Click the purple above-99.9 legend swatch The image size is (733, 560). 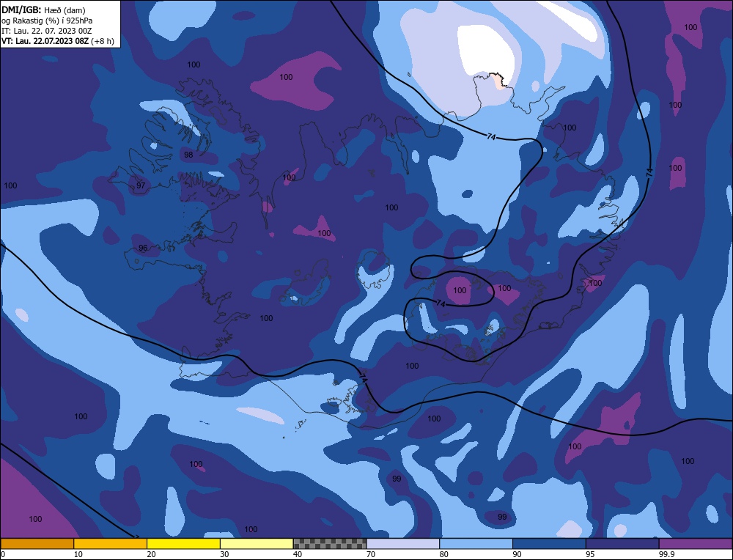(696, 543)
